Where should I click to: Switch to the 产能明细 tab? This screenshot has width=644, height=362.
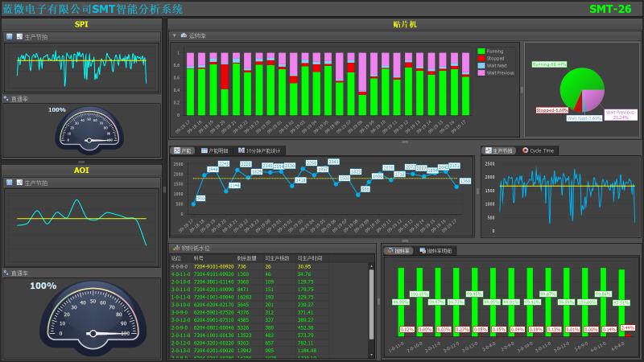pyautogui.click(x=215, y=150)
